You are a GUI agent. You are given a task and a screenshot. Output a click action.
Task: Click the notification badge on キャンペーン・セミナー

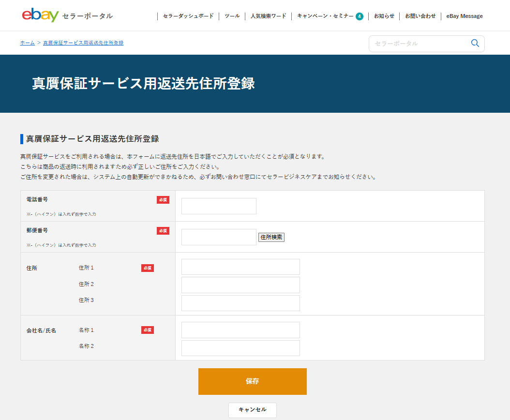click(x=359, y=15)
